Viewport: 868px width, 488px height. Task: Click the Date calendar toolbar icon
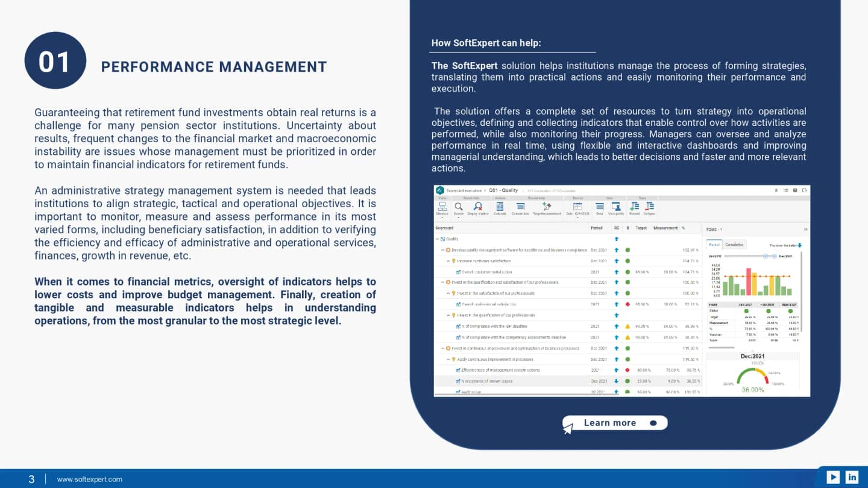coord(577,206)
